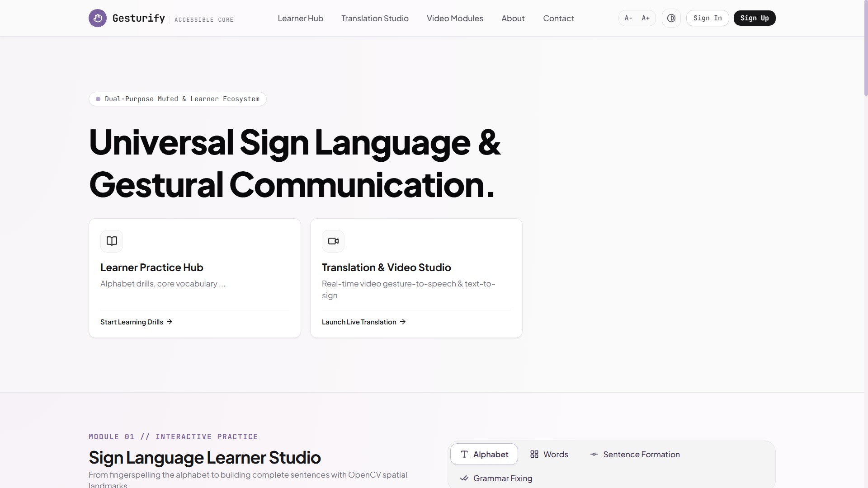Follow the Start Learning Drills link
868x488 pixels.
click(137, 322)
